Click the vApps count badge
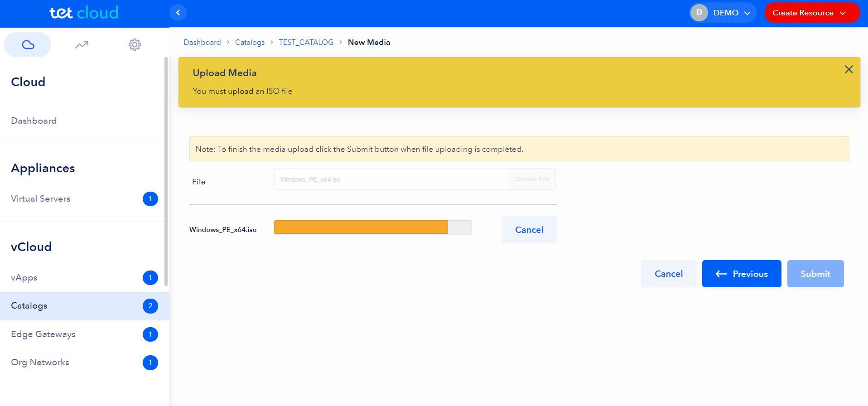868x406 pixels. tap(150, 278)
